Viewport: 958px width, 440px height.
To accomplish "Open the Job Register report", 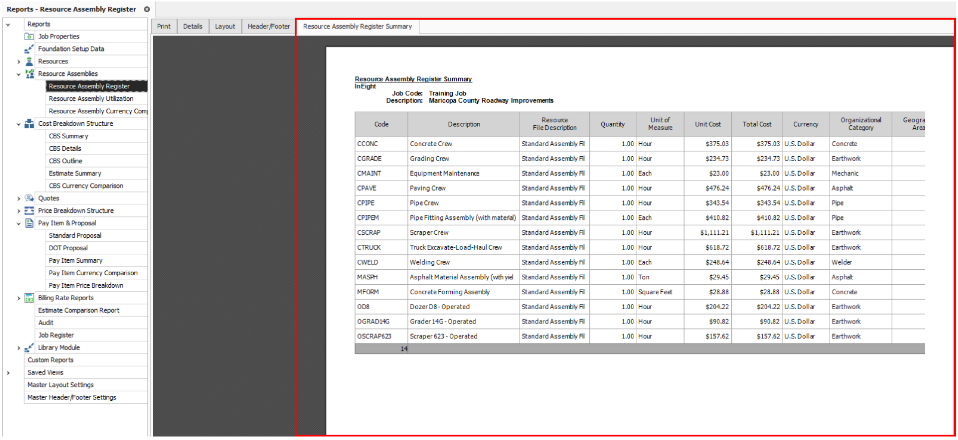I will (91, 336).
